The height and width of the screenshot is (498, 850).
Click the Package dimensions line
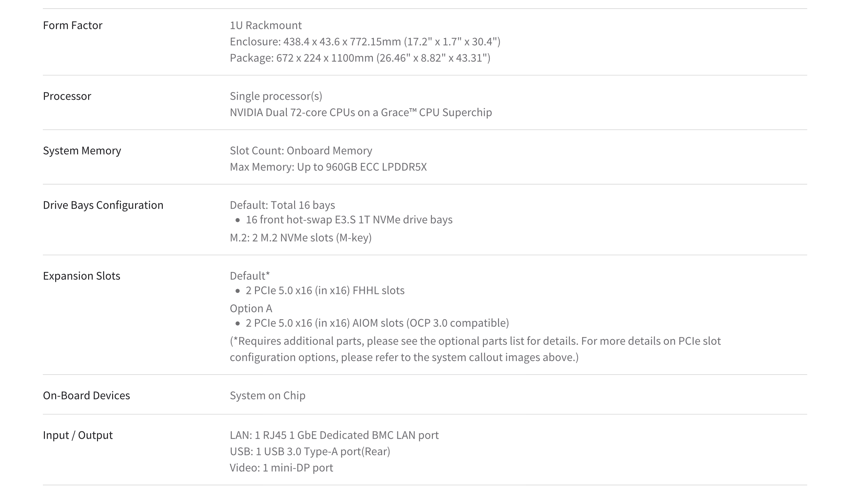tap(360, 58)
